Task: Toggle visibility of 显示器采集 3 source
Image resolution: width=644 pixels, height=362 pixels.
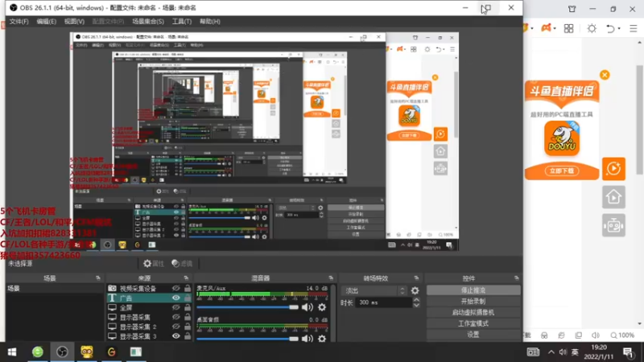Action: (x=176, y=336)
